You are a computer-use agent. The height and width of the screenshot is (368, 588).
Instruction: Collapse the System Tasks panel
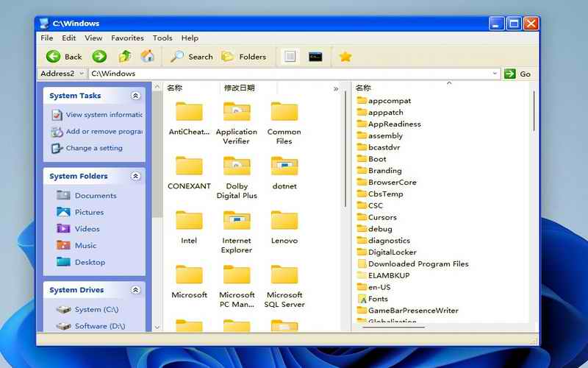(135, 96)
